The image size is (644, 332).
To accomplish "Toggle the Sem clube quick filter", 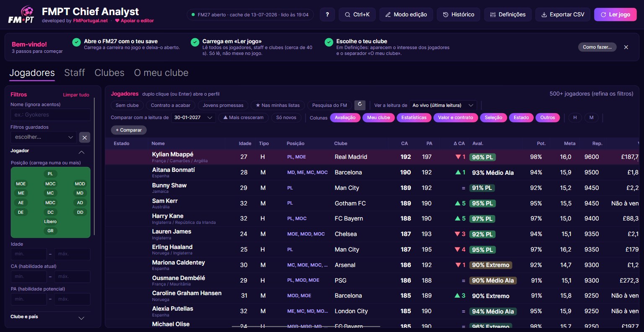I will 127,105.
